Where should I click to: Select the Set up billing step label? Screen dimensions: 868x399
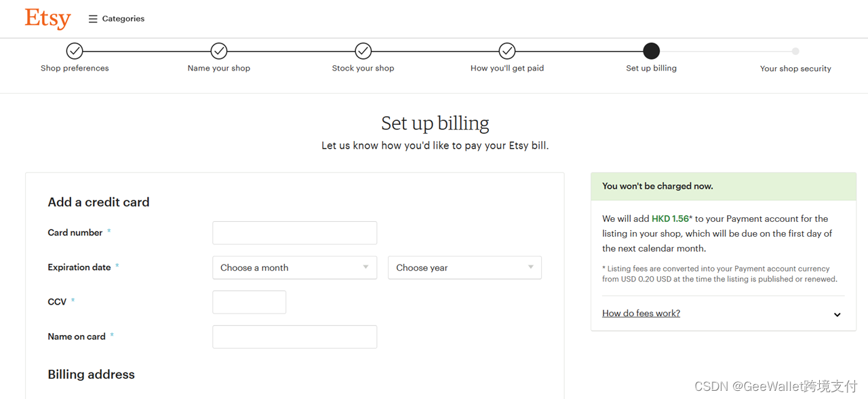(651, 69)
